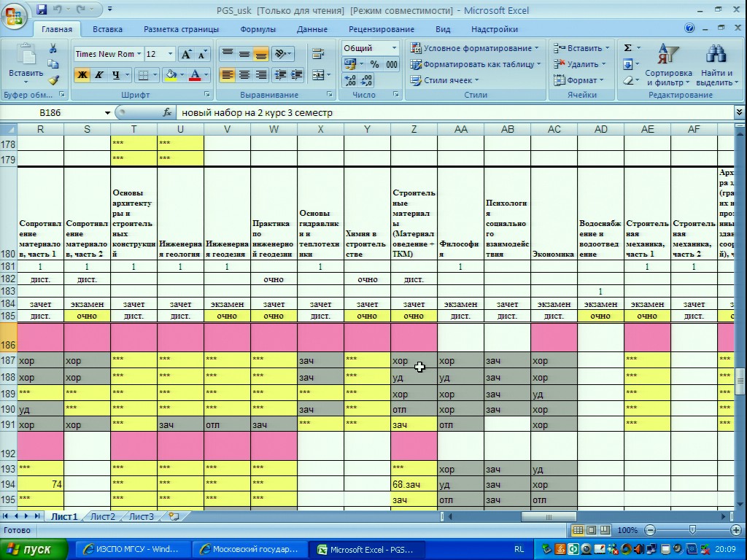This screenshot has width=747, height=560.
Task: Apply percent style format
Action: (x=375, y=64)
